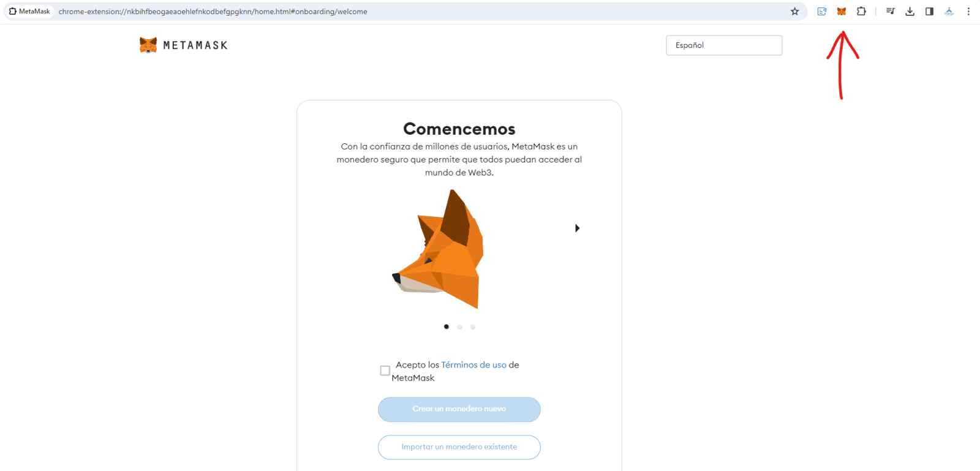The width and height of the screenshot is (980, 471).
Task: Open the media controls icon in toolbar
Action: click(x=891, y=12)
